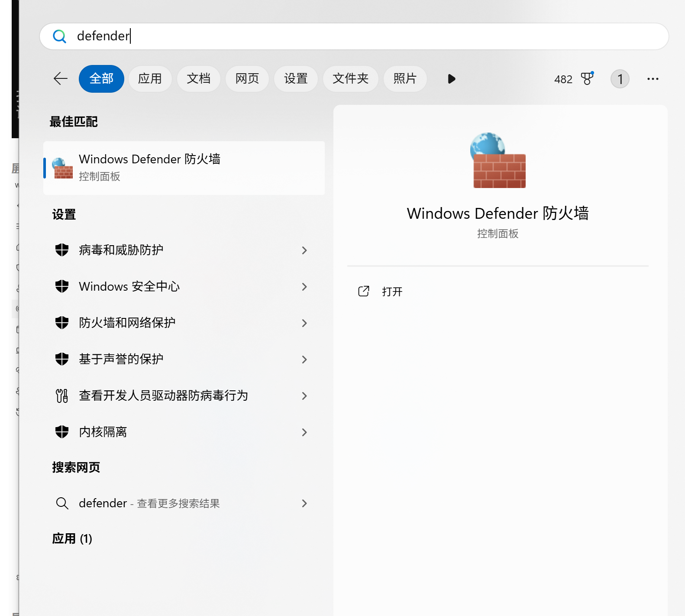Click shield icon beside Windows 安全中心
The image size is (685, 616).
tap(62, 286)
